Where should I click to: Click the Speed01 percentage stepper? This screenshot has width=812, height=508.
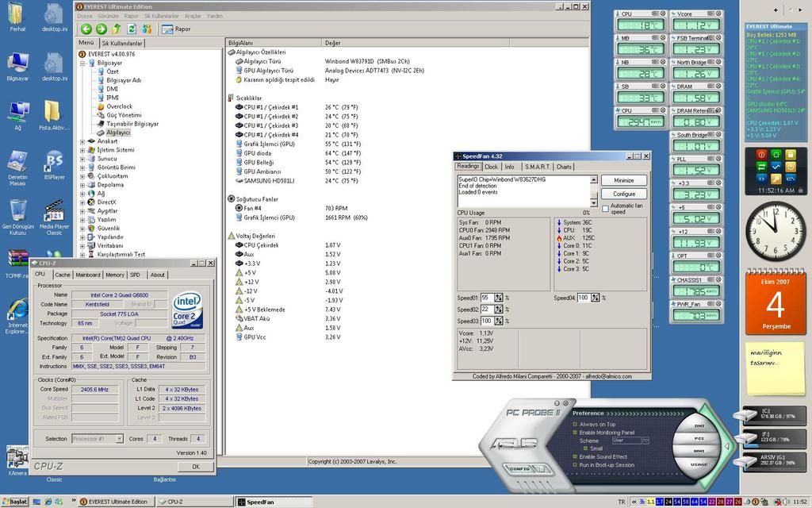point(498,298)
